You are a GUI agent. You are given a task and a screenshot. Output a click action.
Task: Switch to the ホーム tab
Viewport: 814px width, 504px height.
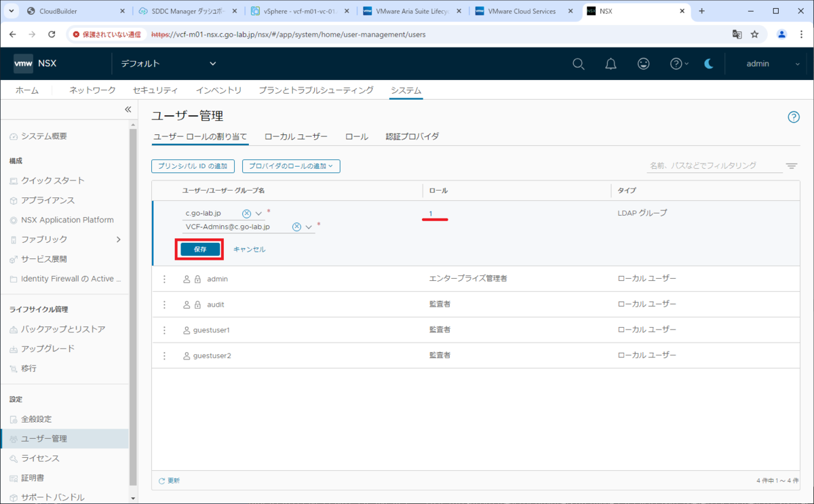pyautogui.click(x=27, y=90)
